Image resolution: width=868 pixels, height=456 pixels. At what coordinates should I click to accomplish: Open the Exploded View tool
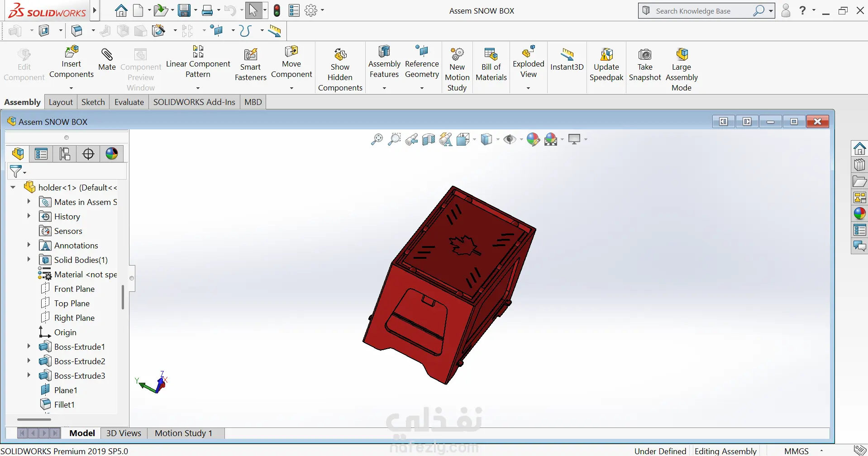pos(529,63)
